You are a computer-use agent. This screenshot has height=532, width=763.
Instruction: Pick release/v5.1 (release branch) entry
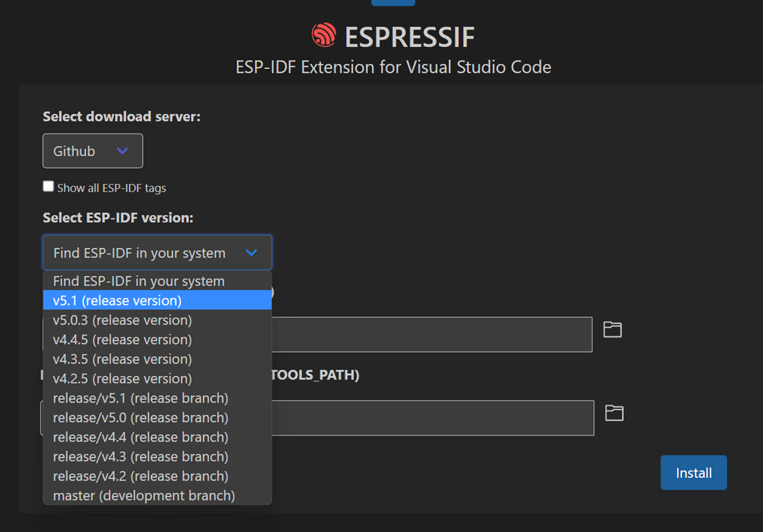click(x=157, y=398)
